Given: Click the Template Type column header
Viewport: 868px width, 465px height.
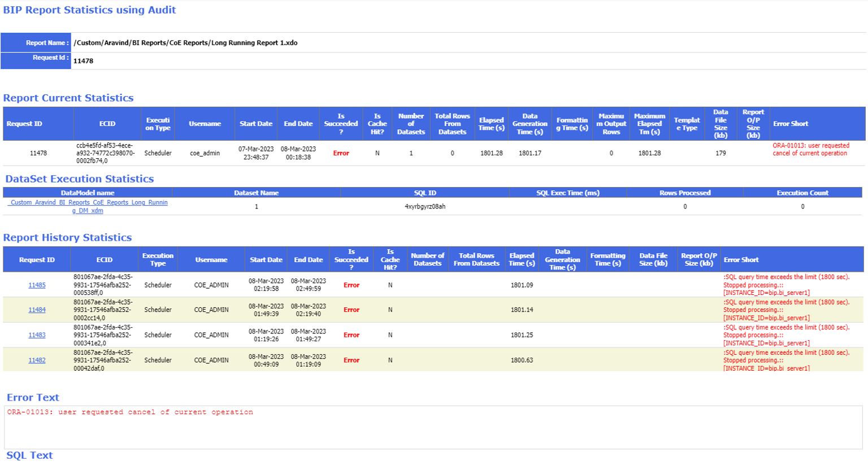Looking at the screenshot, I should tap(687, 124).
